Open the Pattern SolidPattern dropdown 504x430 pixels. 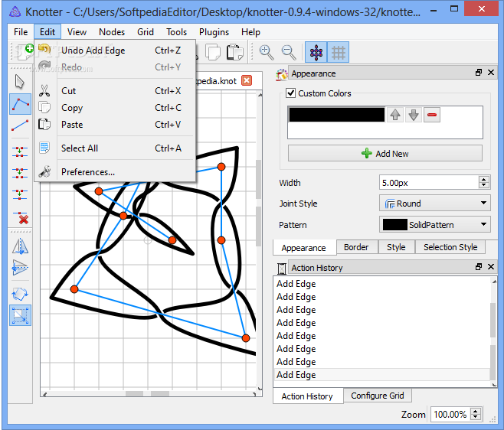click(435, 224)
